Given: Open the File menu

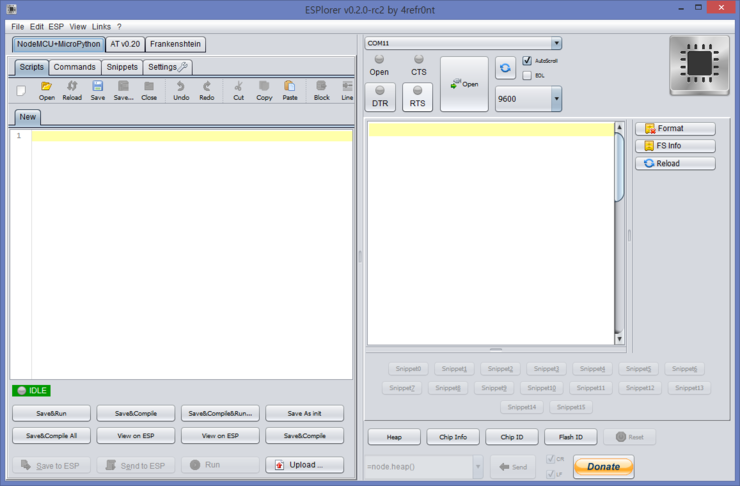Looking at the screenshot, I should (x=17, y=26).
